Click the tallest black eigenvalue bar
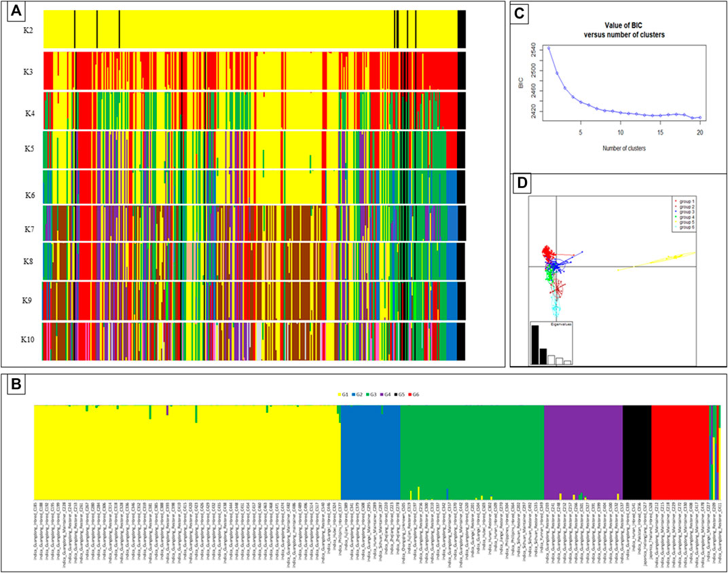The width and height of the screenshot is (728, 573). [x=535, y=345]
